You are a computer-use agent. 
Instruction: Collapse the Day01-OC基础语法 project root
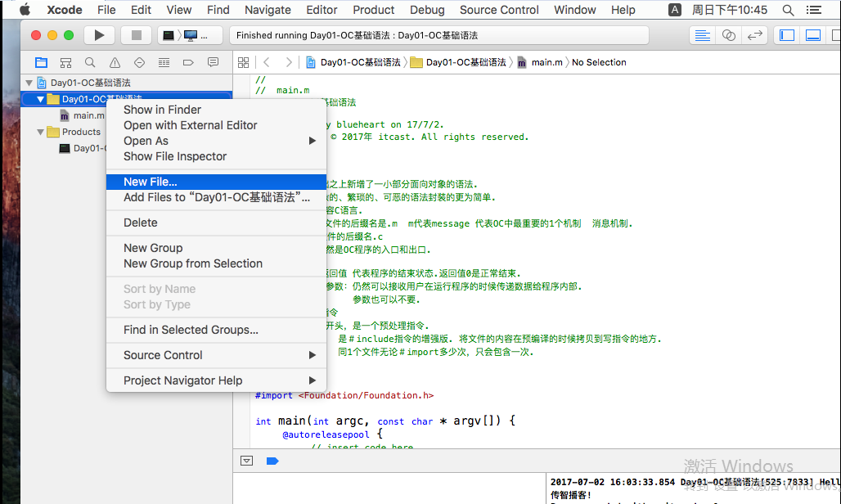[x=29, y=83]
